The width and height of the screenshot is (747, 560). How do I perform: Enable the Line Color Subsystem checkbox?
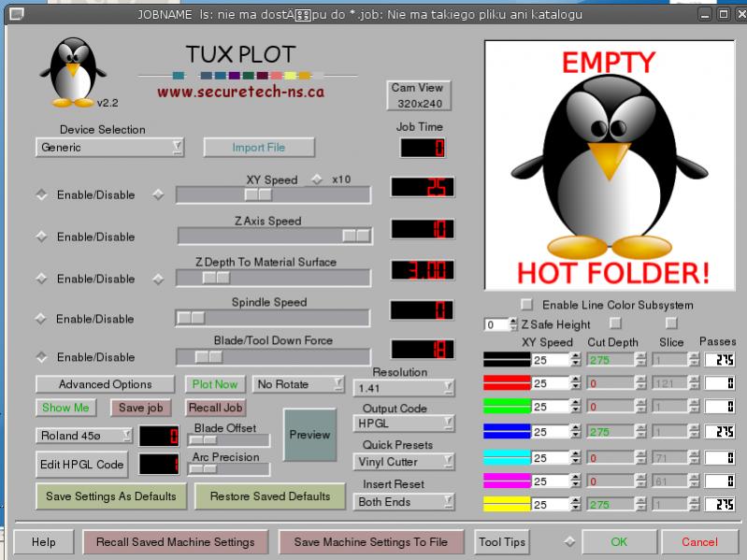click(527, 305)
